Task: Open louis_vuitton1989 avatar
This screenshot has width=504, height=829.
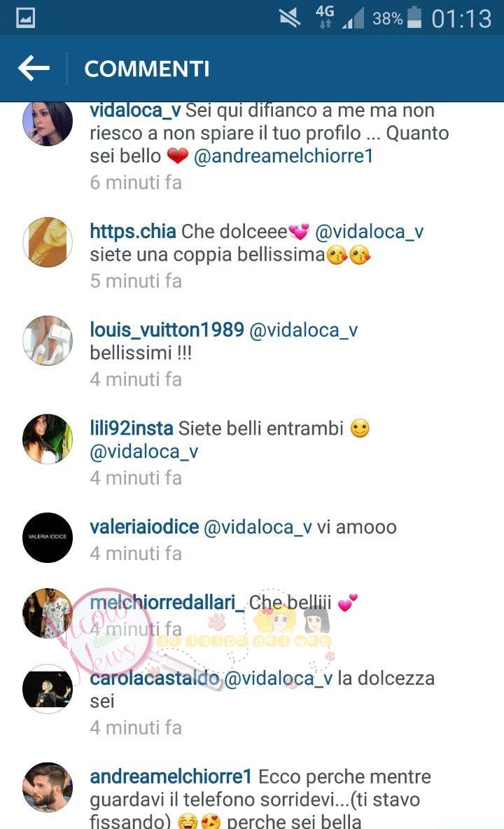Action: pyautogui.click(x=48, y=340)
